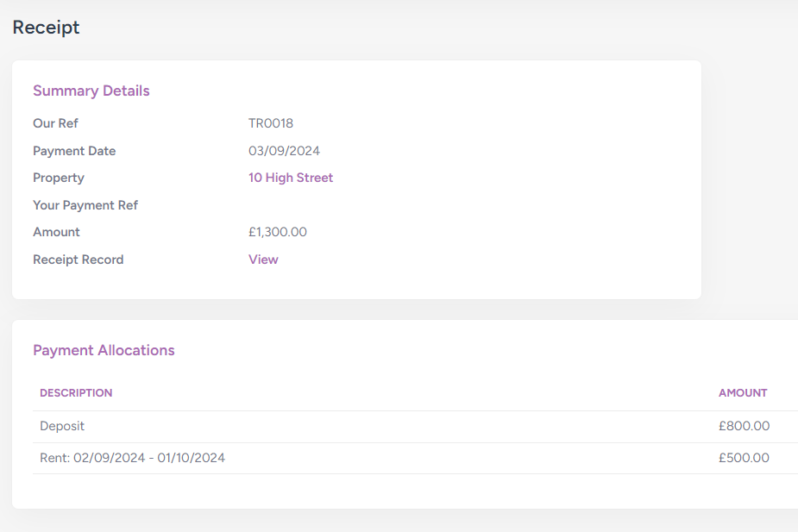Image resolution: width=798 pixels, height=532 pixels.
Task: Select the Deposit allocation row
Action: (x=62, y=426)
